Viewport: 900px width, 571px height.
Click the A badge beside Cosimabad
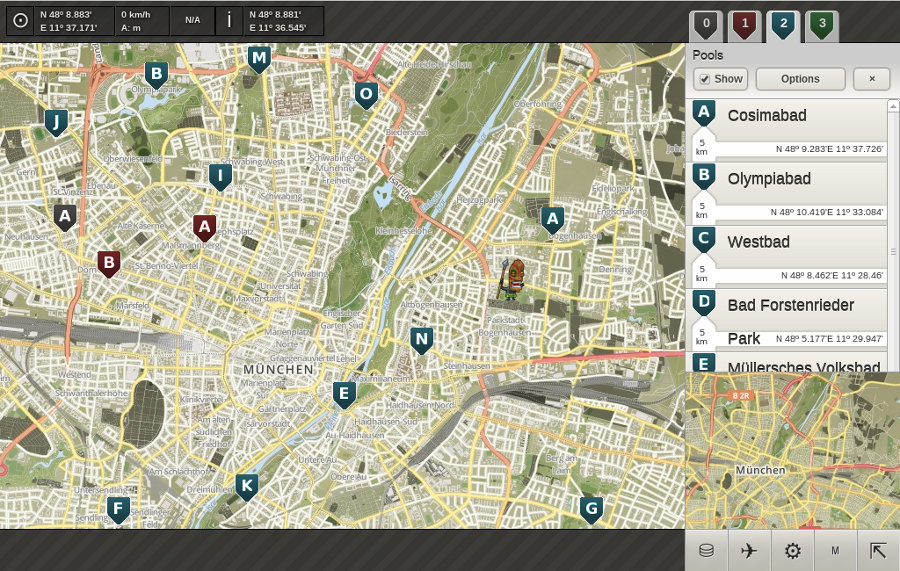[x=704, y=113]
